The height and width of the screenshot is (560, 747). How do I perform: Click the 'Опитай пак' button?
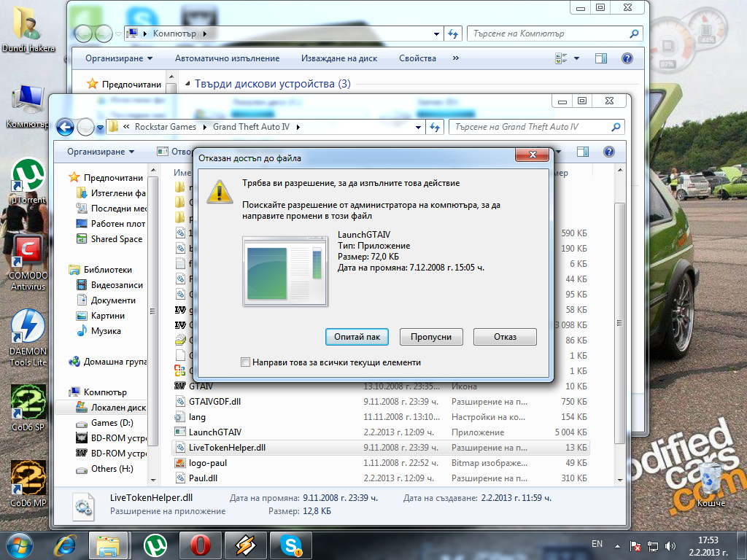(x=357, y=337)
